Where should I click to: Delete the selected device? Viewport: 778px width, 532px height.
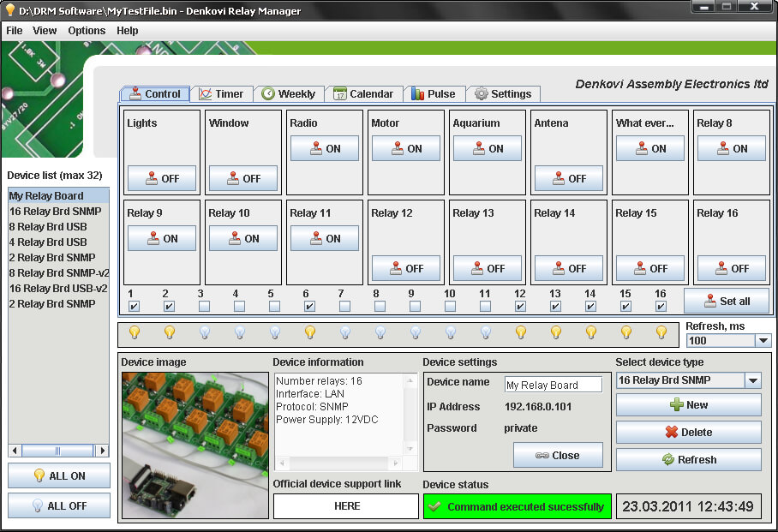pyautogui.click(x=689, y=433)
